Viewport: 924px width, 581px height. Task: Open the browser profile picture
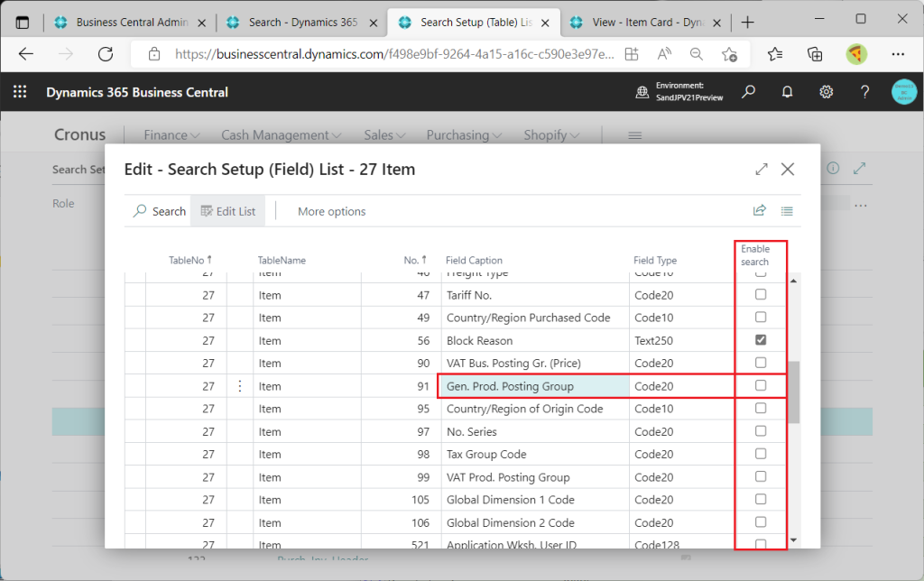click(856, 54)
